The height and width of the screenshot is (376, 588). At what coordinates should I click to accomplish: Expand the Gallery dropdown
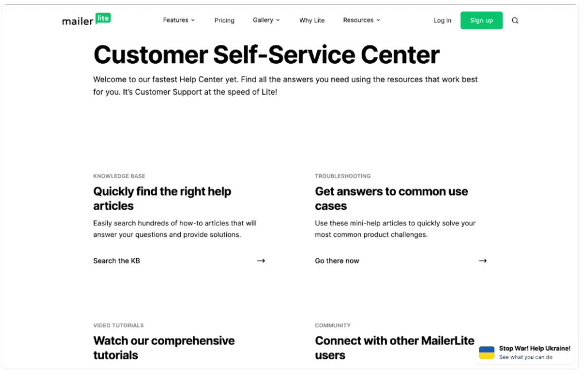(266, 20)
